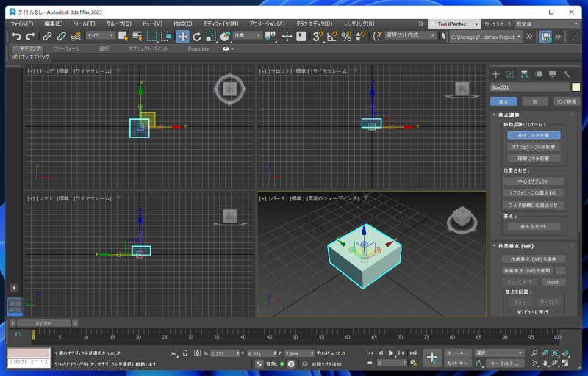The height and width of the screenshot is (376, 588).
Task: Click the Pan View hand icon
Action: click(545, 363)
